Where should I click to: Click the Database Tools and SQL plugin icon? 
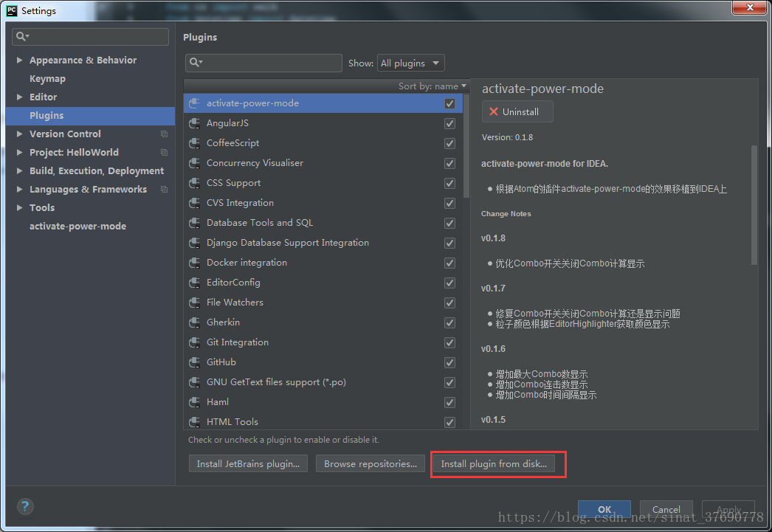pos(194,223)
